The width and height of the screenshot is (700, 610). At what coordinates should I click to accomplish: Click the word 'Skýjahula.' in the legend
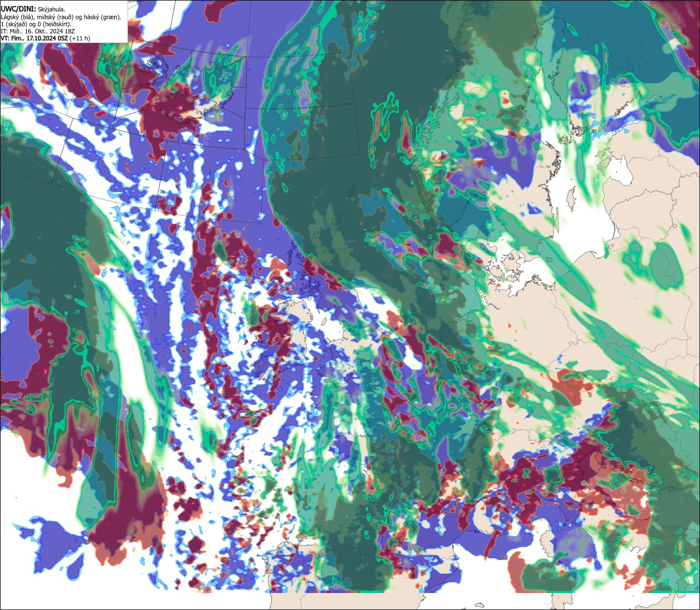[x=51, y=9]
